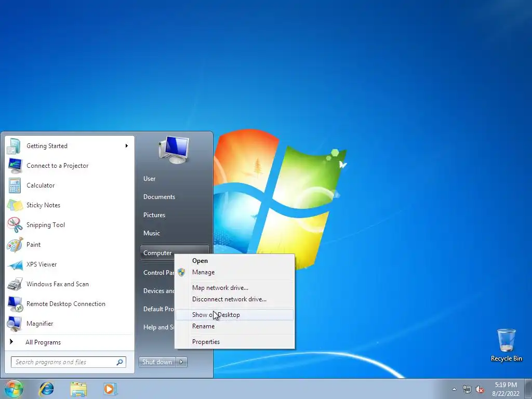The width and height of the screenshot is (532, 399).
Task: Open Devices and Printers link
Action: [158, 291]
